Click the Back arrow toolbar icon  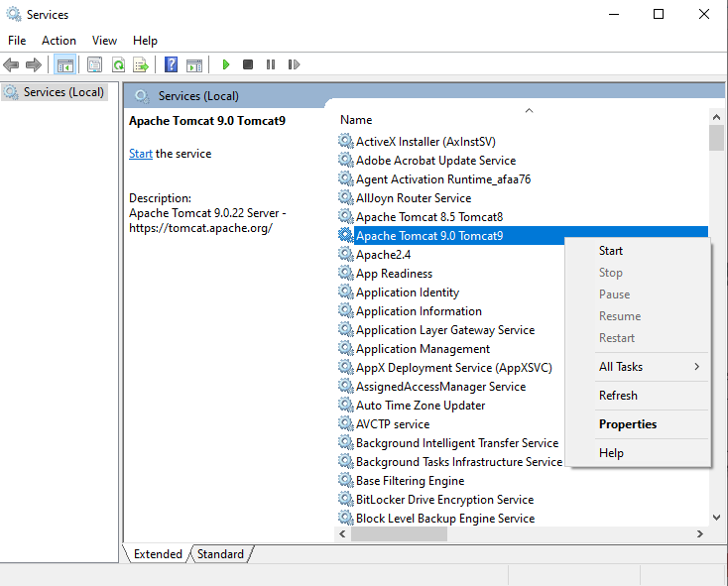click(11, 64)
